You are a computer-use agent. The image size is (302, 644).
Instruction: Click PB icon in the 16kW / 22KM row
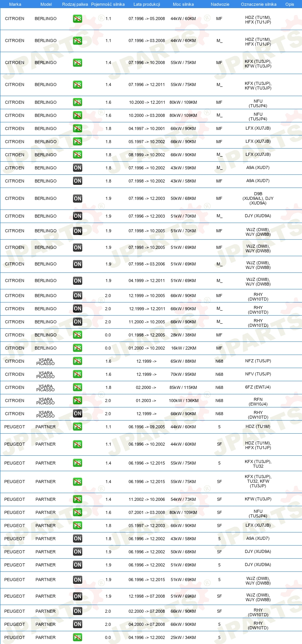(78, 348)
